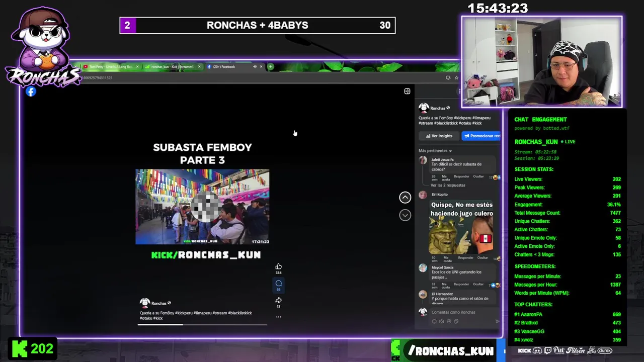
Task: Click Ocultar on Maycol Garcia's comment
Action: tap(478, 284)
